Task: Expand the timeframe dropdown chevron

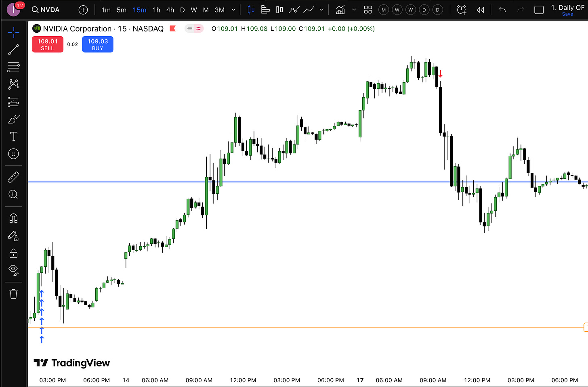Action: pyautogui.click(x=233, y=10)
